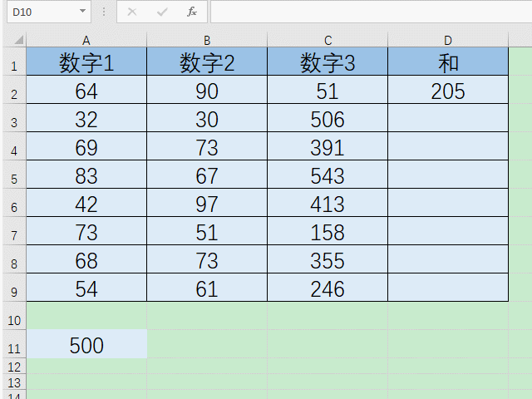Screen dimensions: 532x399
Task: Select cell B7 containing 51
Action: pyautogui.click(x=207, y=231)
